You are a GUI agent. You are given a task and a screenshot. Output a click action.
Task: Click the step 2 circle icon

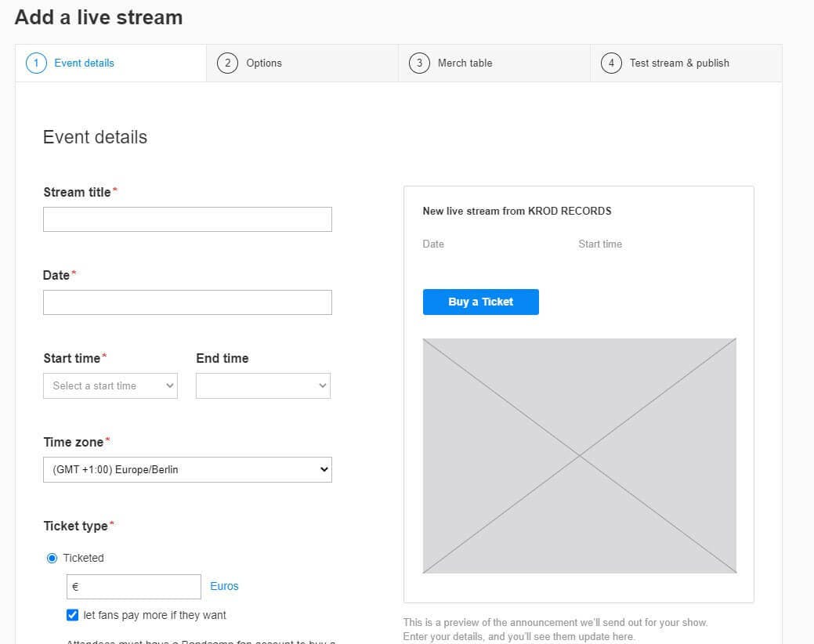pos(227,63)
